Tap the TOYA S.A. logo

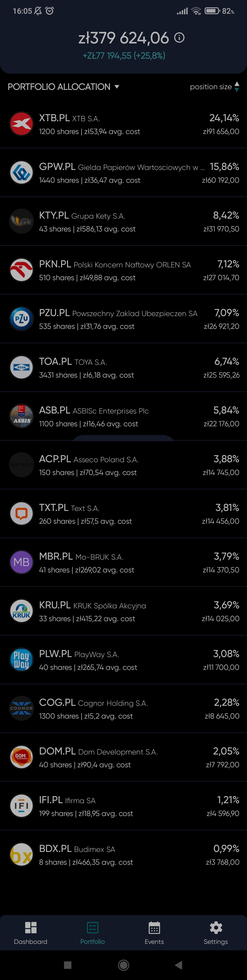(21, 367)
